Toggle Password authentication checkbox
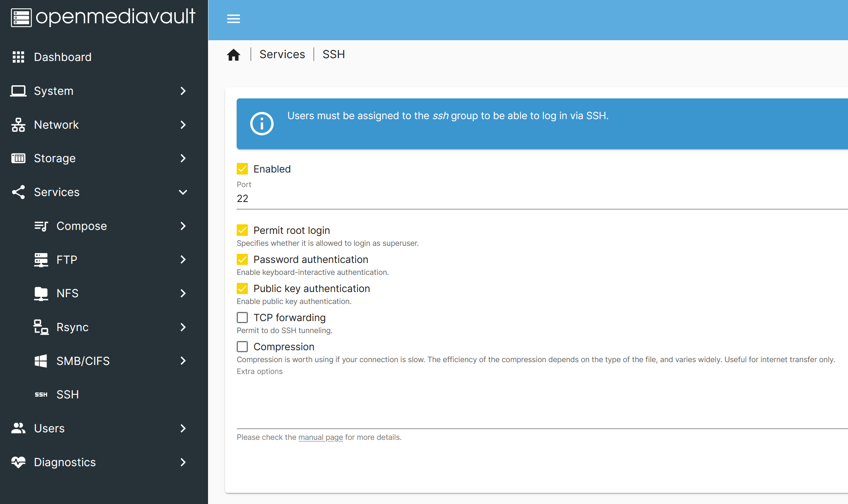 click(242, 259)
